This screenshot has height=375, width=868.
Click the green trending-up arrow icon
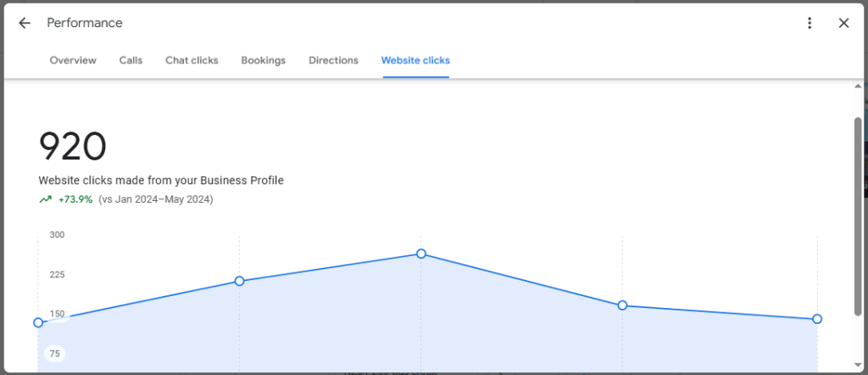(x=45, y=199)
